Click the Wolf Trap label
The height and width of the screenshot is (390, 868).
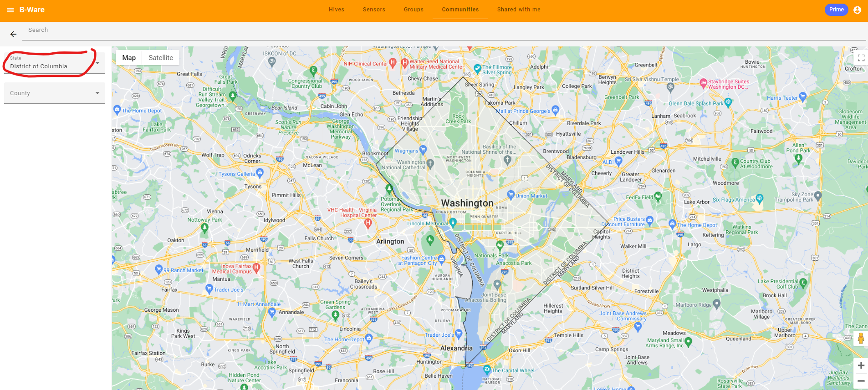point(213,155)
